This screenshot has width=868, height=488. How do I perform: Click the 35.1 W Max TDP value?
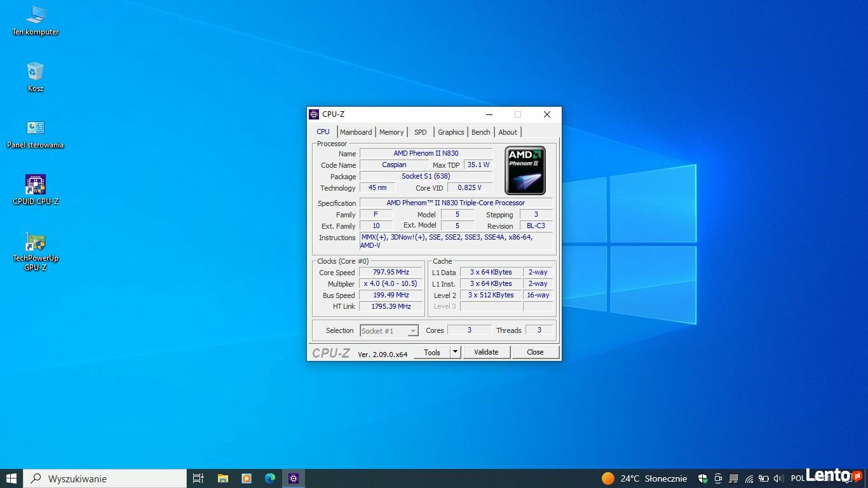[x=478, y=165]
